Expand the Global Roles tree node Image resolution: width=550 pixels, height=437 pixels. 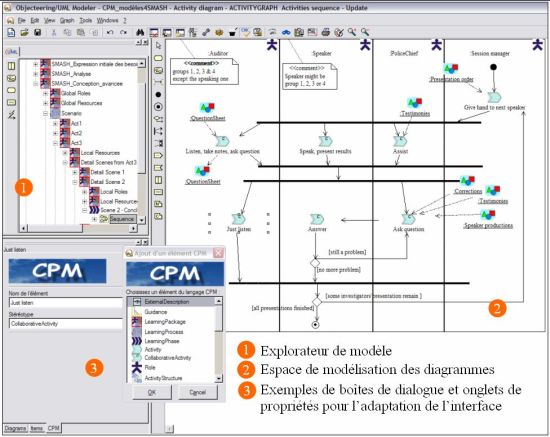45,94
